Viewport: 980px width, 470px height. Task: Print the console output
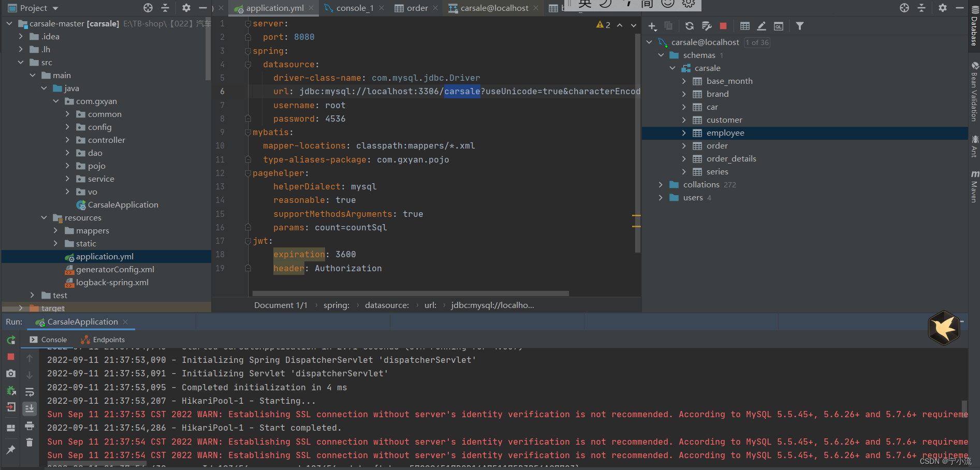(30, 425)
